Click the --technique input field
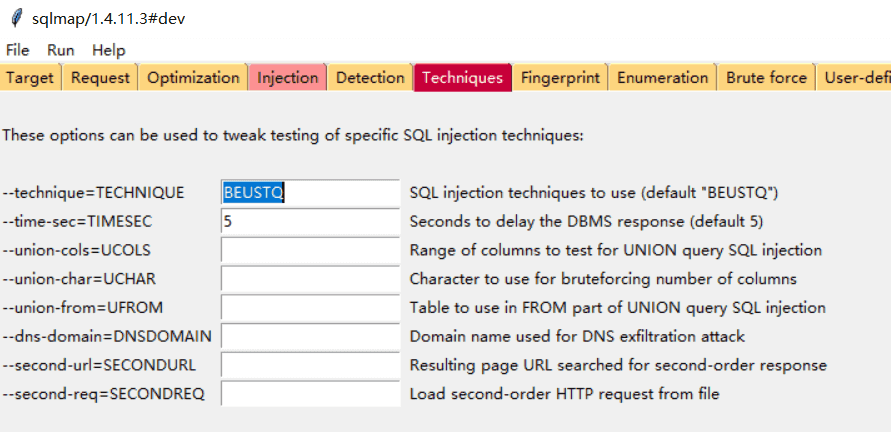Image resolution: width=891 pixels, height=432 pixels. pyautogui.click(x=310, y=193)
